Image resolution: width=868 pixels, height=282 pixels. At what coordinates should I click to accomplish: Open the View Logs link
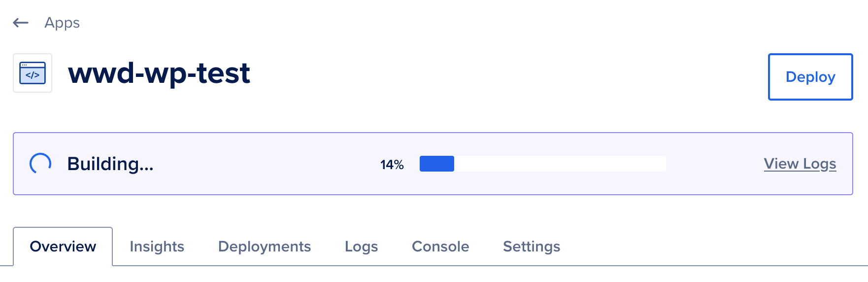pos(800,164)
